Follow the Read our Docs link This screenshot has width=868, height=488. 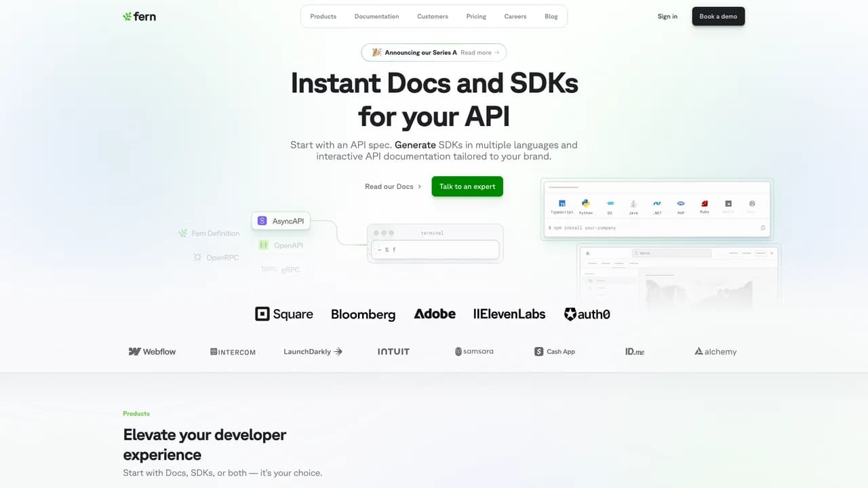coord(393,186)
